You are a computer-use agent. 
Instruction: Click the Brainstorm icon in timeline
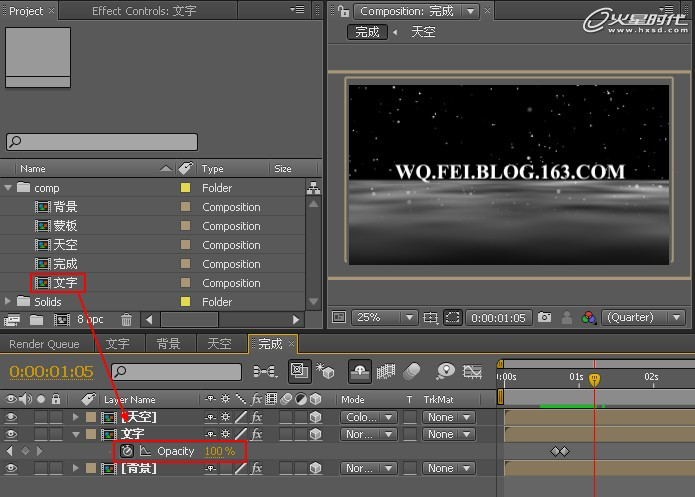coord(445,371)
